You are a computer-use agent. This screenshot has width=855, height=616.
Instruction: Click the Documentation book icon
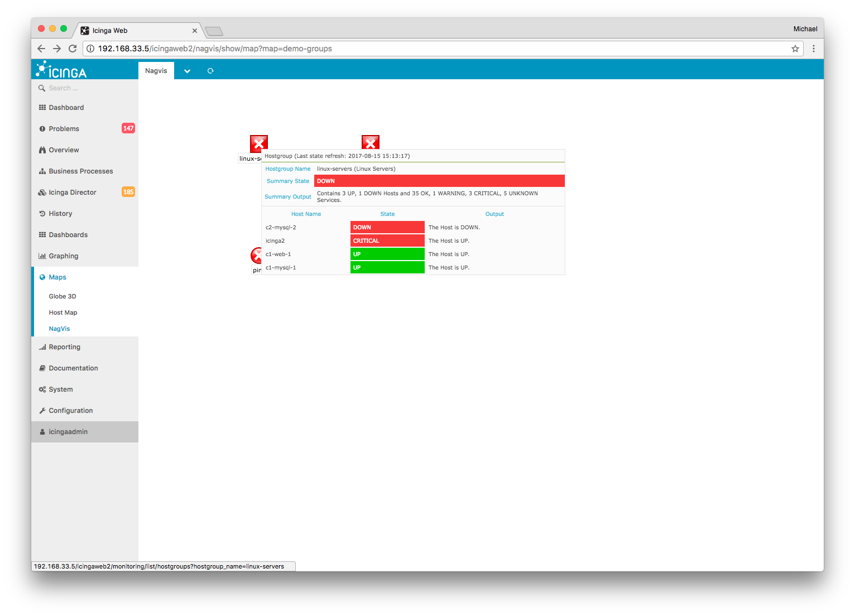coord(42,368)
